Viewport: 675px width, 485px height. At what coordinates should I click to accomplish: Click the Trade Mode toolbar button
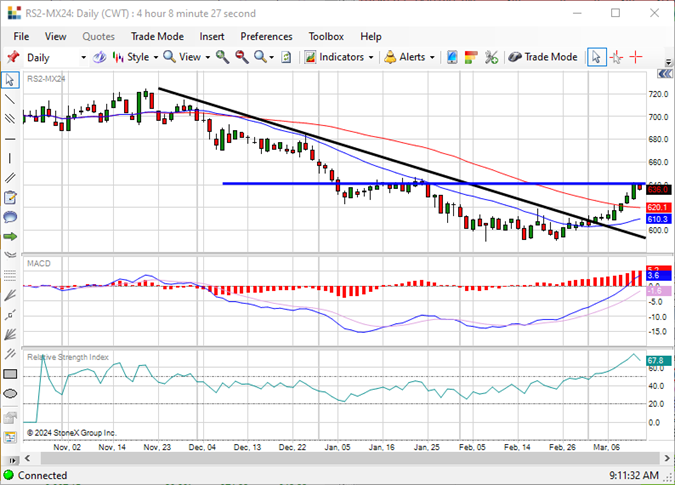point(543,57)
